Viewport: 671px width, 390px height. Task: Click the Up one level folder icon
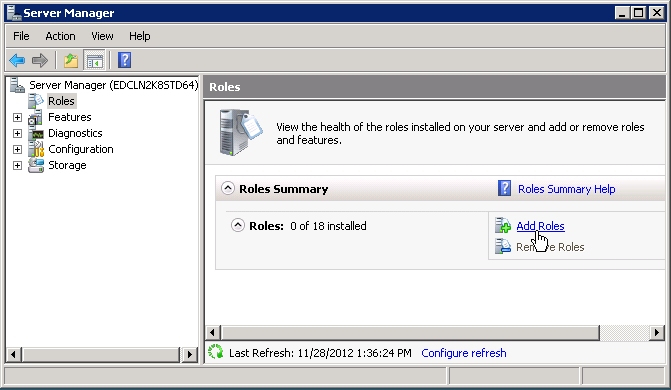71,60
